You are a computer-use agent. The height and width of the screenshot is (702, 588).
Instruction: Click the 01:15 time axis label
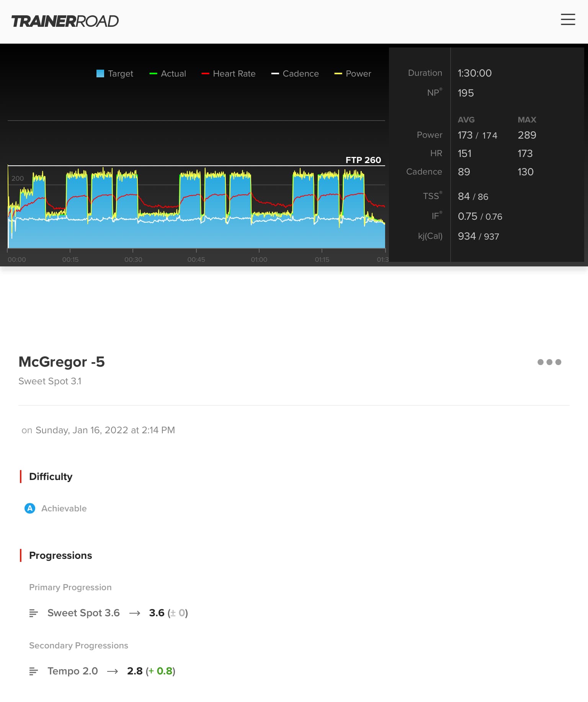point(322,260)
